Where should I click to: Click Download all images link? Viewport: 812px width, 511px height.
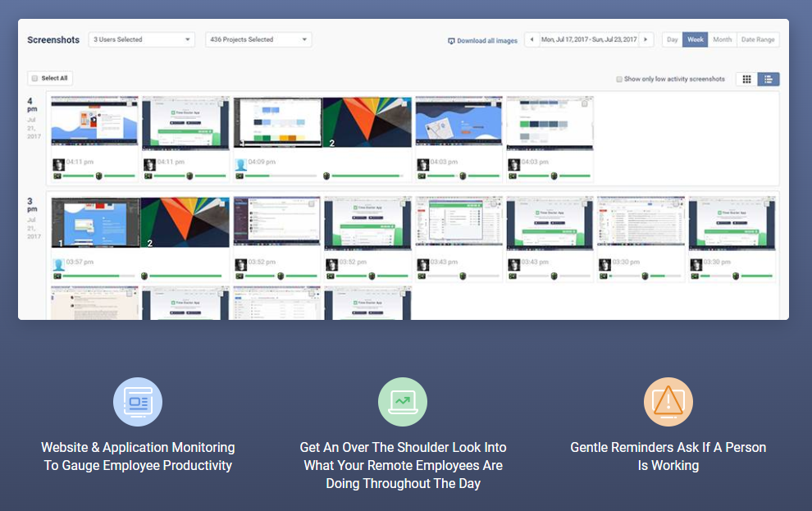coord(482,40)
